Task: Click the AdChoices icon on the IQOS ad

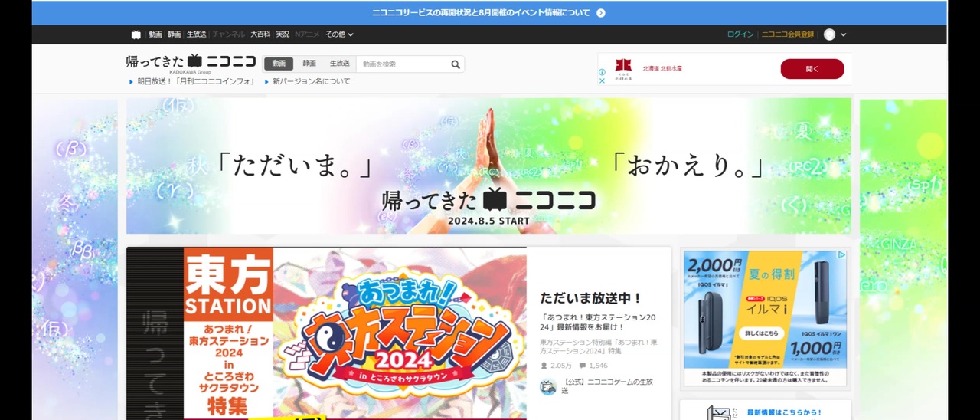Action: 841,255
